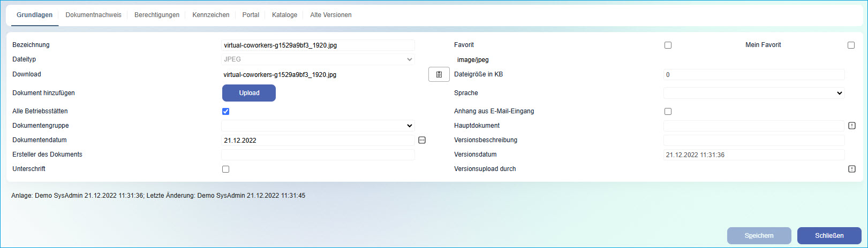Show the Alte Versionen tab
The image size is (868, 248).
(331, 15)
